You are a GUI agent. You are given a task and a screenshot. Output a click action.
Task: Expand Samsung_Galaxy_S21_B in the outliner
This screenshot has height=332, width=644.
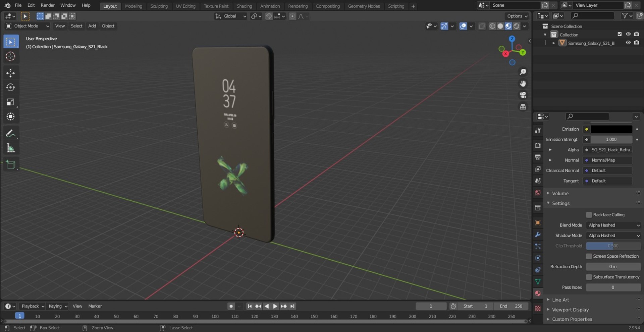click(553, 43)
